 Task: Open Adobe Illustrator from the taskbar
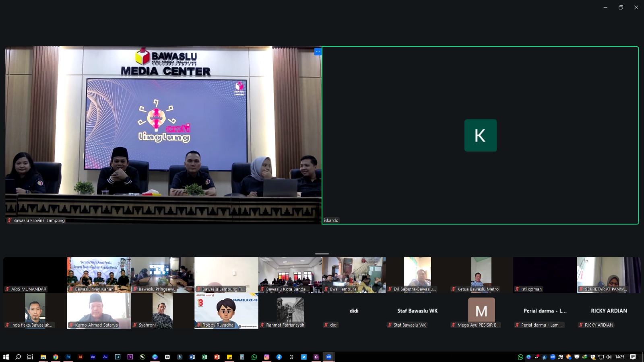80,357
